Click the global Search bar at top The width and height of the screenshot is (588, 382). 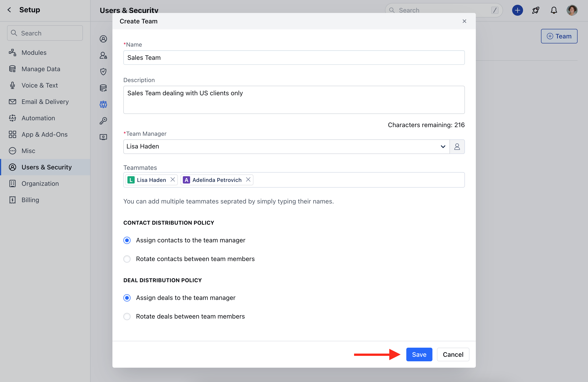(x=444, y=10)
